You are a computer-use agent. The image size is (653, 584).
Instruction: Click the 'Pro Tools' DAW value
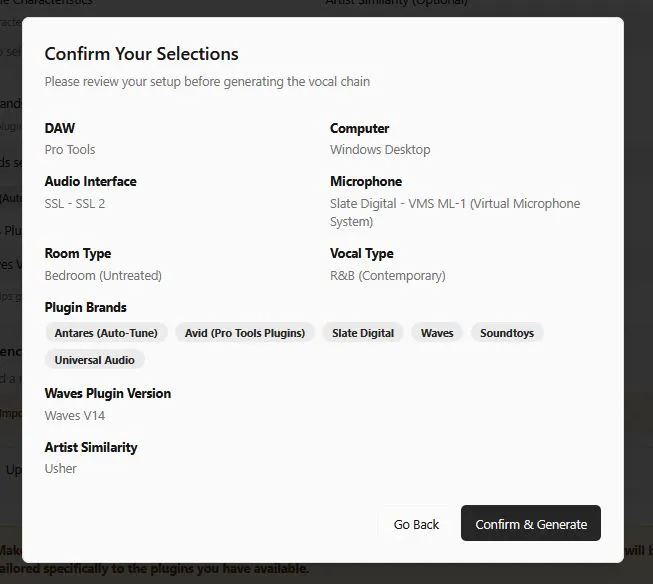tap(70, 150)
